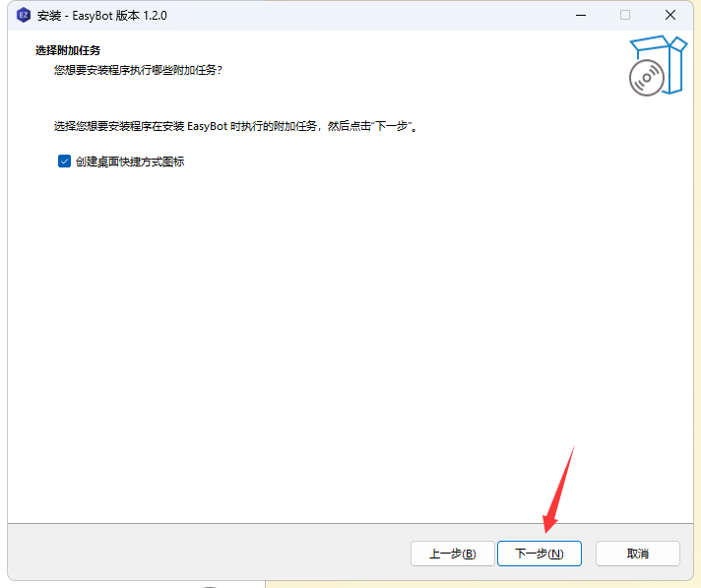Click the 创建桌面快捷方式图标 label text
This screenshot has height=588, width=701.
click(129, 162)
